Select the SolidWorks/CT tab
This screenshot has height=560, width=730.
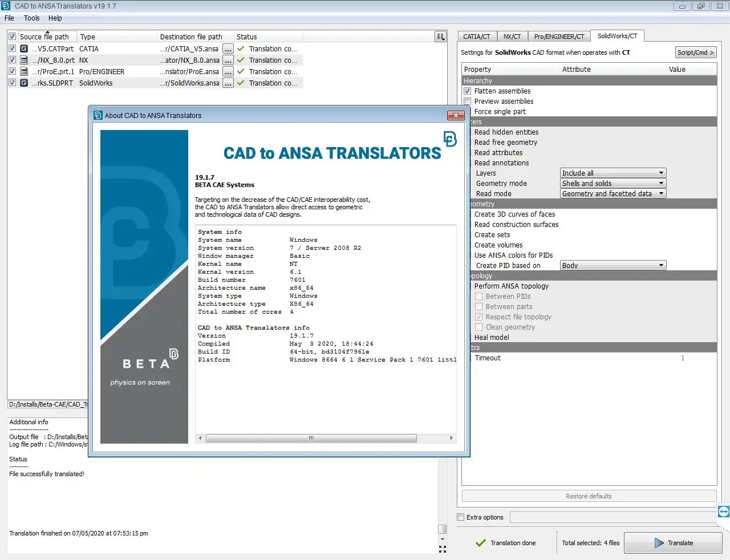coord(617,36)
